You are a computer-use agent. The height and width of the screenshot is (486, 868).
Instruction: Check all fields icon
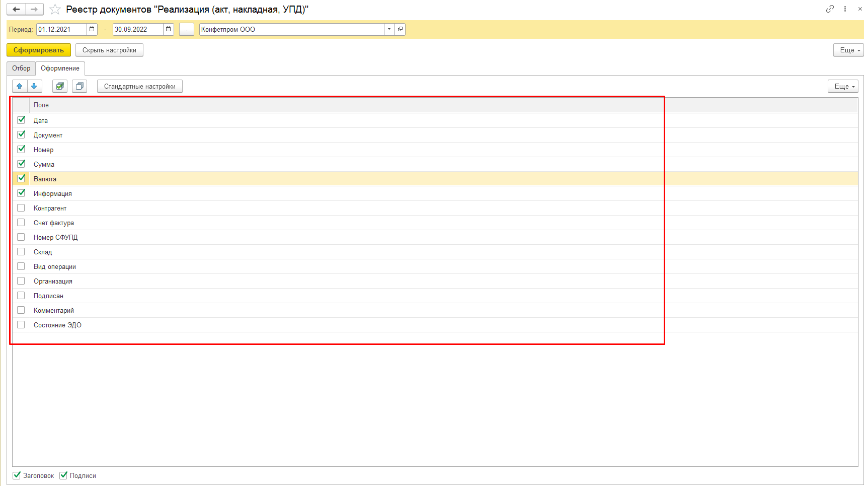[60, 86]
